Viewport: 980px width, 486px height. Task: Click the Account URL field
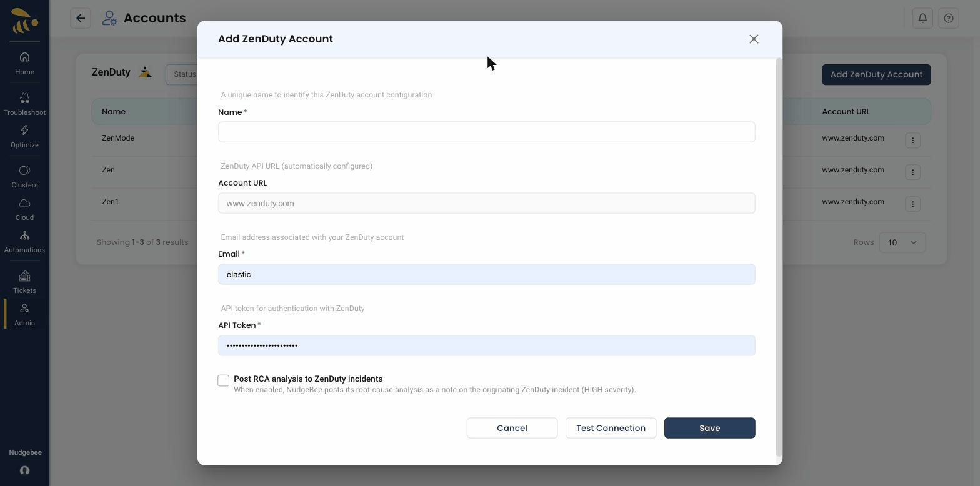tap(486, 203)
